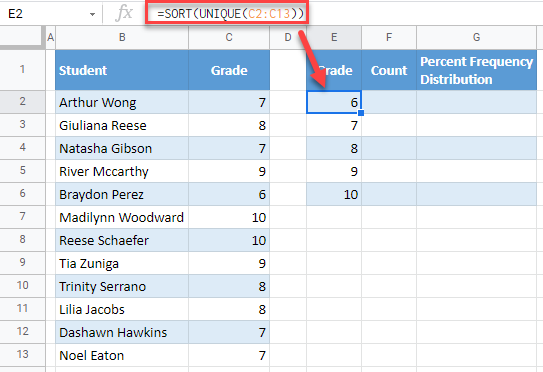Select column E header

[x=334, y=37]
